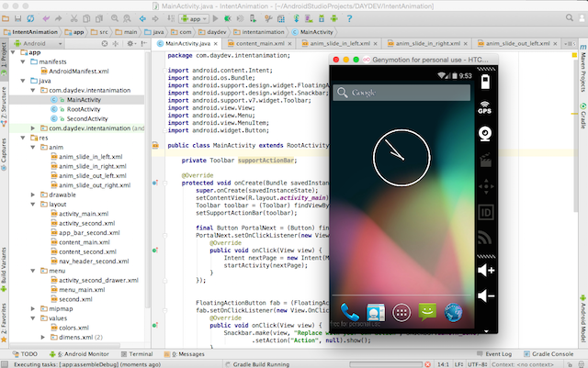The width and height of the screenshot is (588, 368).
Task: Click the Google search bar in emulator
Action: point(401,93)
